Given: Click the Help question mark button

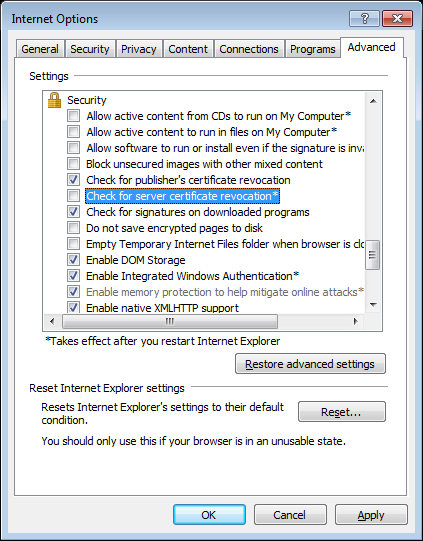Looking at the screenshot, I should pos(365,19).
